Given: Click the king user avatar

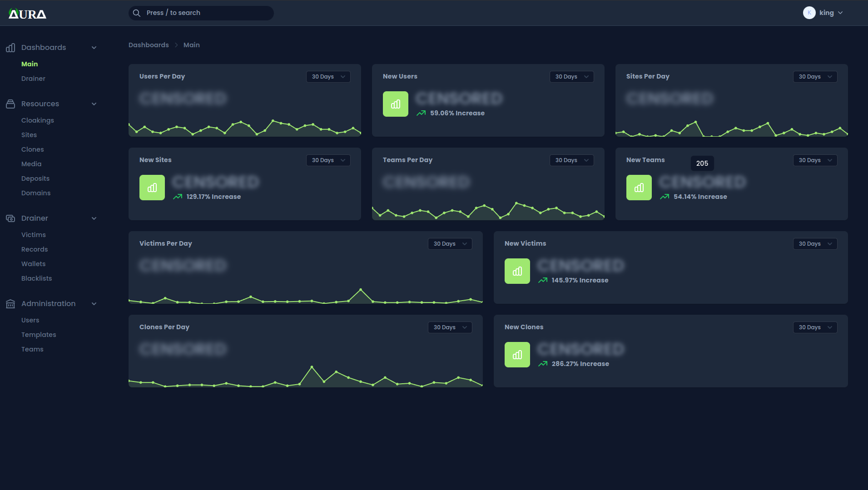Looking at the screenshot, I should click(809, 13).
